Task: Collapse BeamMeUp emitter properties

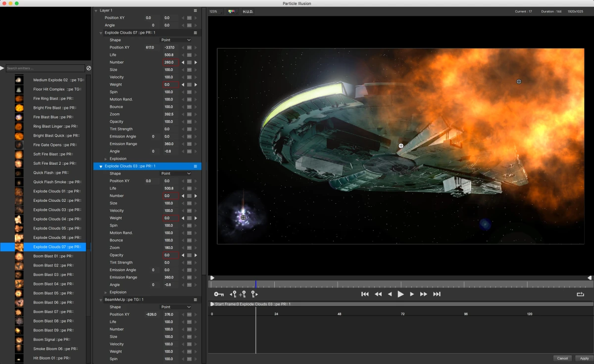Action: (101, 300)
